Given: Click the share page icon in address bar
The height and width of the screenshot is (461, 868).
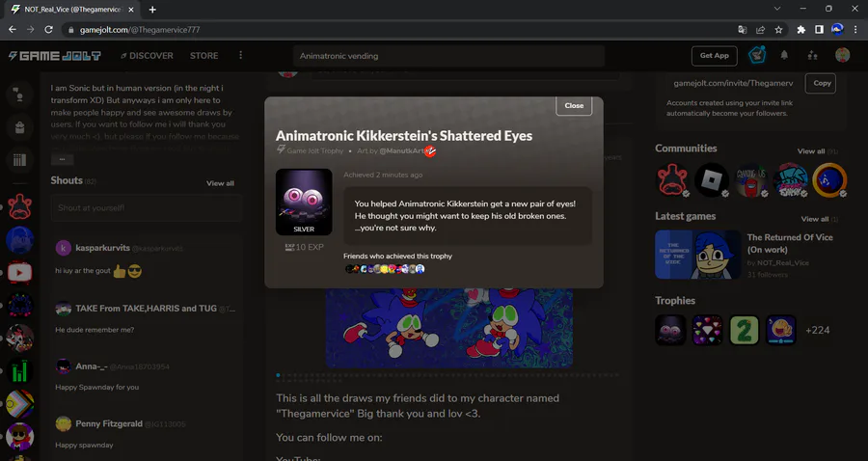Looking at the screenshot, I should pyautogui.click(x=760, y=30).
